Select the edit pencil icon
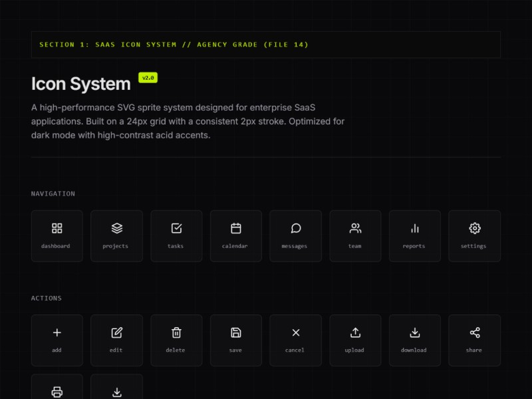 [x=116, y=332]
